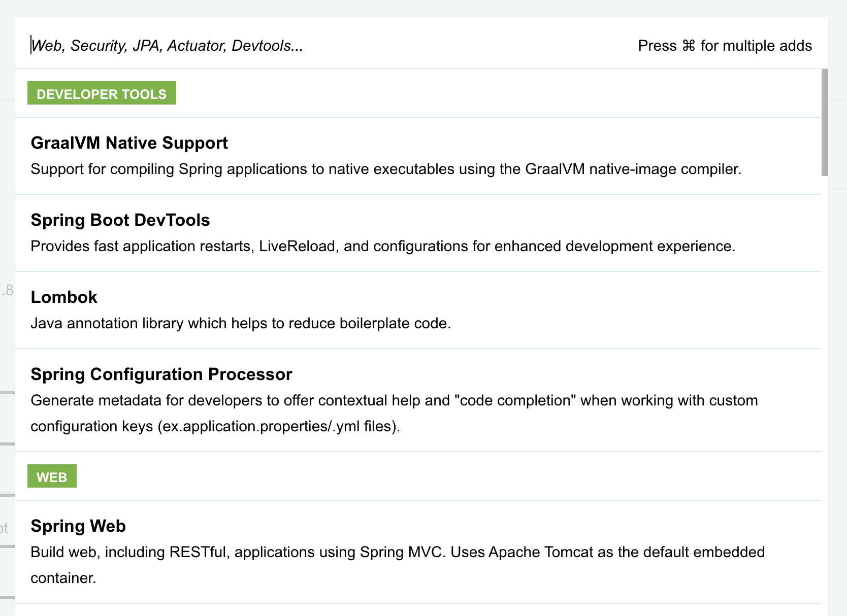Screen dimensions: 847x616
Task: Click the "Generate metadata for developers" description line
Action: (394, 400)
